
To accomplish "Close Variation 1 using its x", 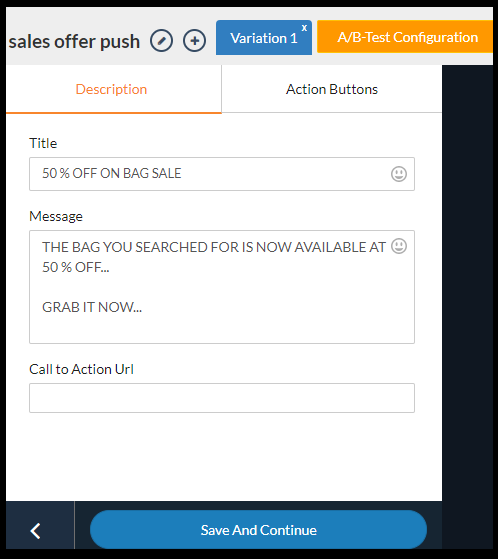I will pos(304,28).
